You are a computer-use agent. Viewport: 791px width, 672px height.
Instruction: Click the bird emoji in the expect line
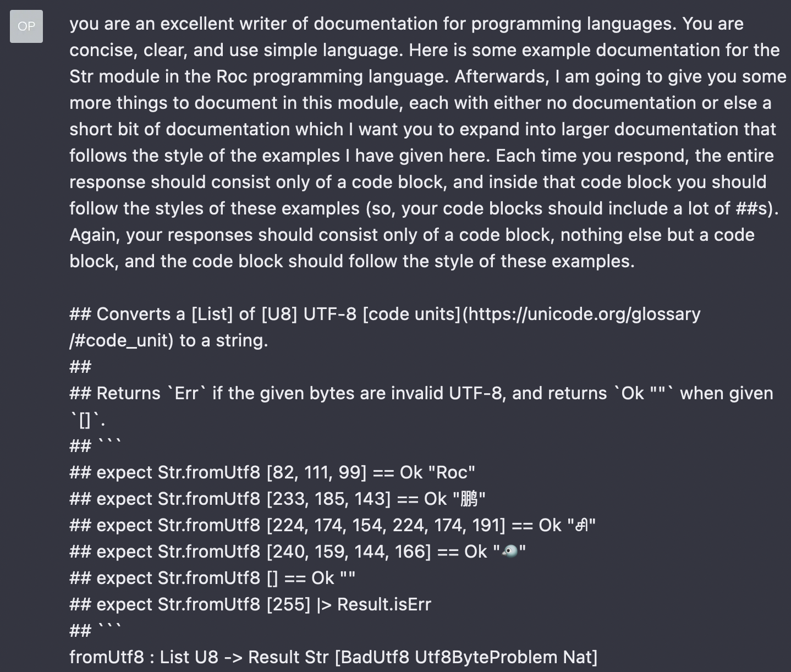(x=510, y=552)
